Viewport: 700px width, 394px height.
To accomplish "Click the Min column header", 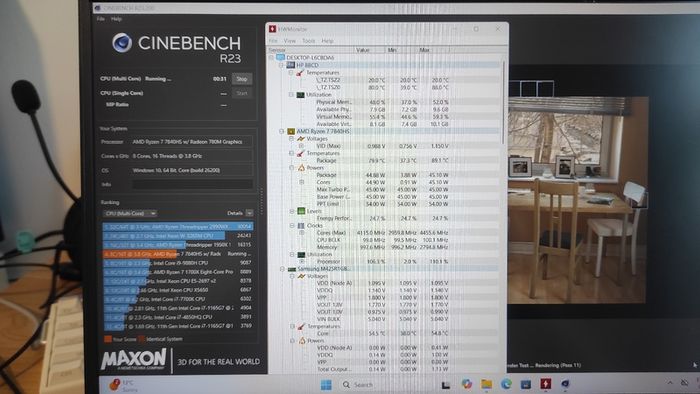I will pos(401,50).
